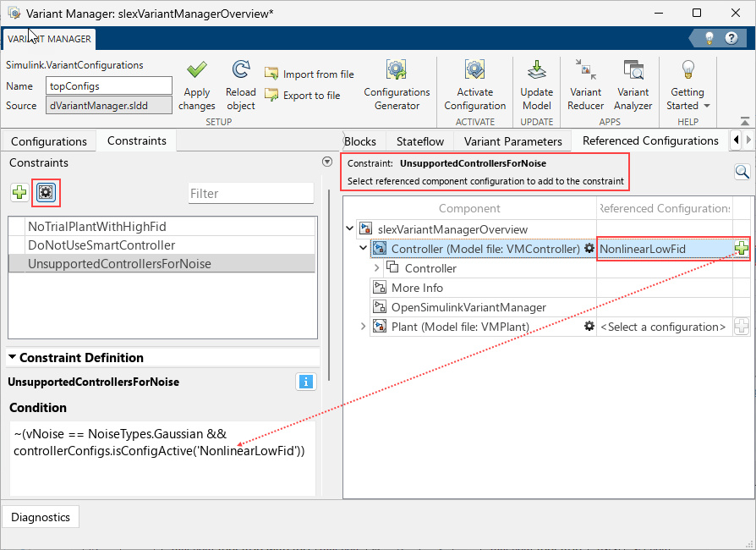756x550 pixels.
Task: Import configuration from file
Action: 310,74
